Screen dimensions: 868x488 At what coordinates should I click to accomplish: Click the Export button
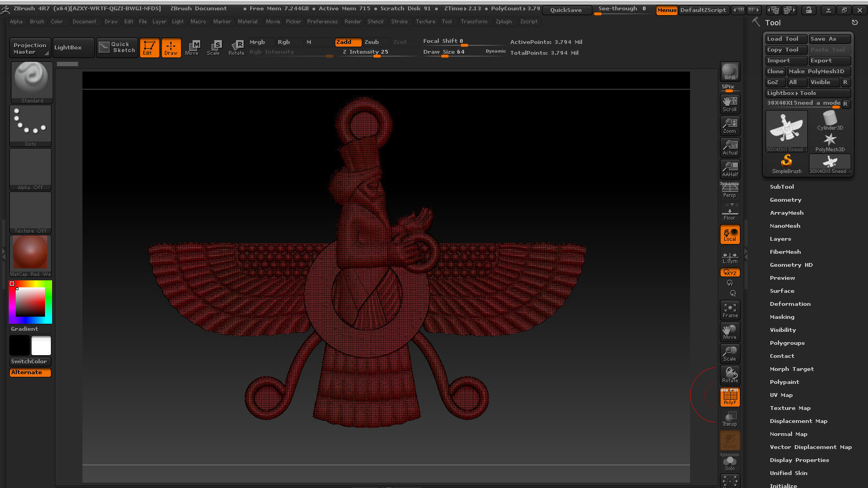(x=829, y=61)
